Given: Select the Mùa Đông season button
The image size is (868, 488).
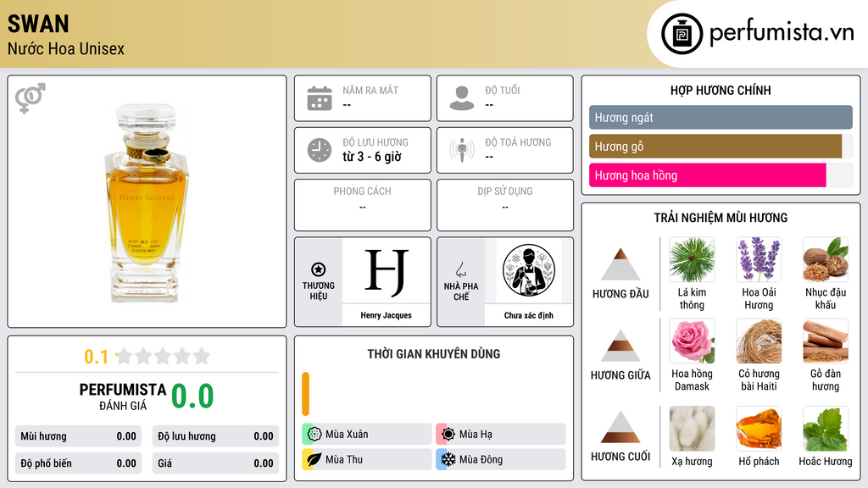Looking at the screenshot, I should coord(501,459).
